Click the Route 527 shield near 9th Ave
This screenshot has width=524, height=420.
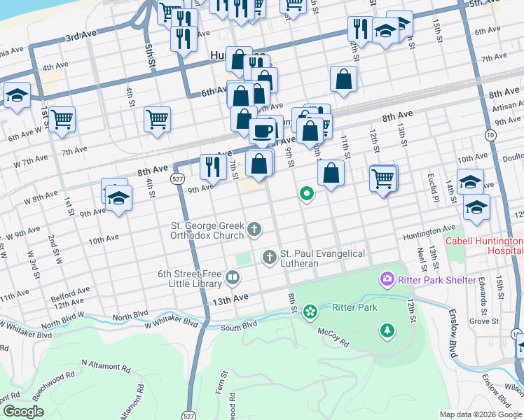177,179
